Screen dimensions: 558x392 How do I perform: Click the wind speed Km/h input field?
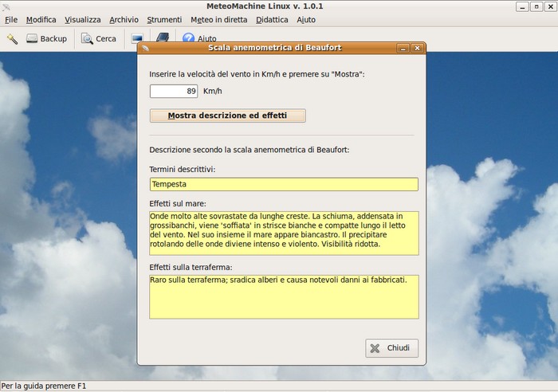[x=174, y=91]
